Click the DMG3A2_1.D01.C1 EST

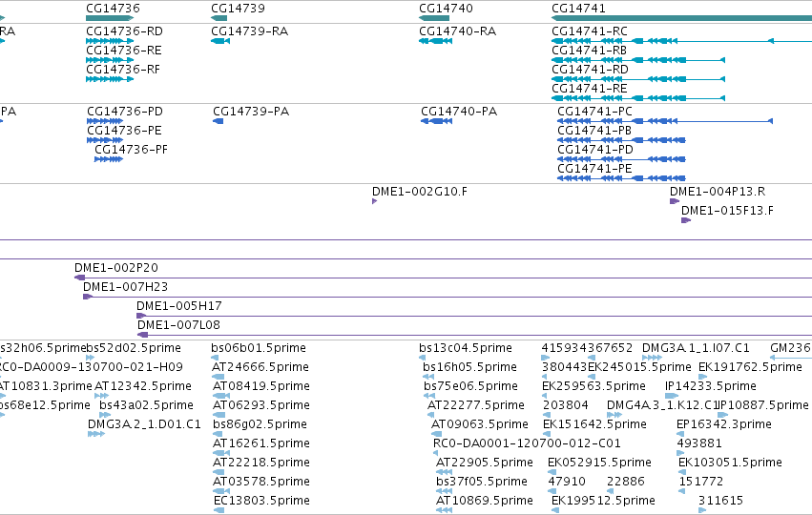[x=96, y=434]
